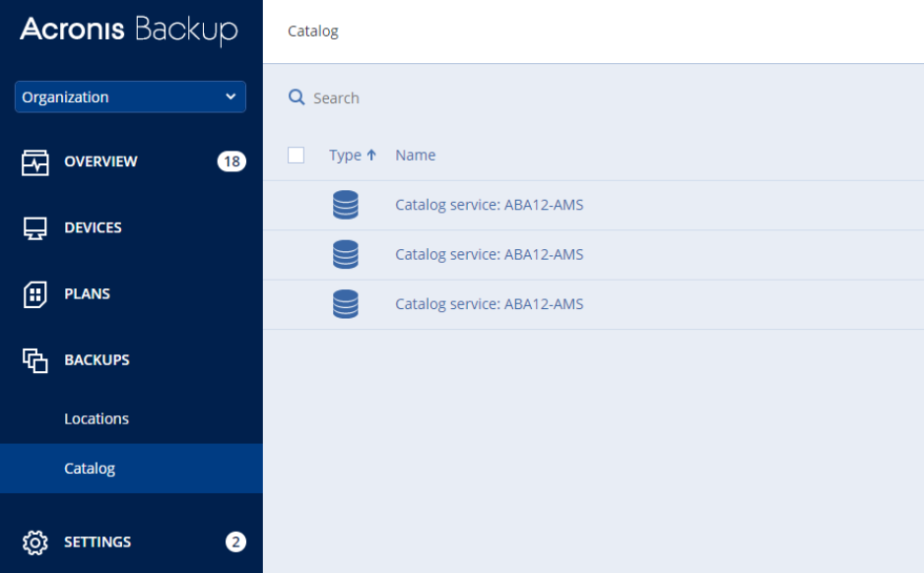Open the Plans section
924x573 pixels.
[x=88, y=293]
